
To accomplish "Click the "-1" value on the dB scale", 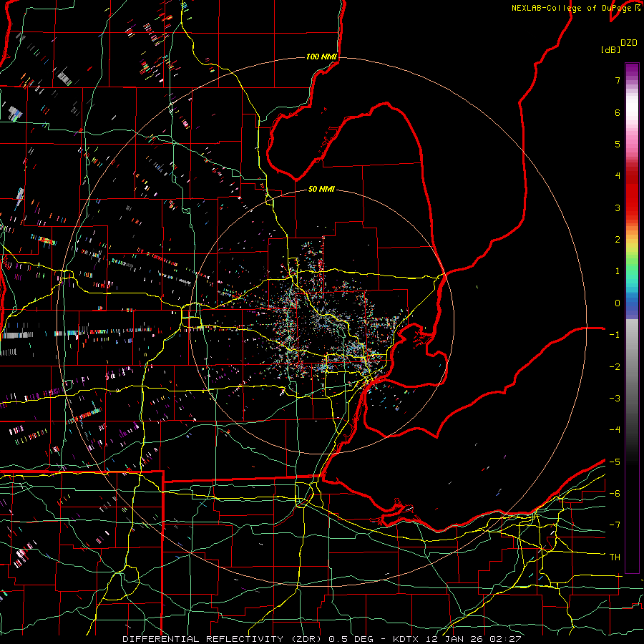I will click(615, 335).
